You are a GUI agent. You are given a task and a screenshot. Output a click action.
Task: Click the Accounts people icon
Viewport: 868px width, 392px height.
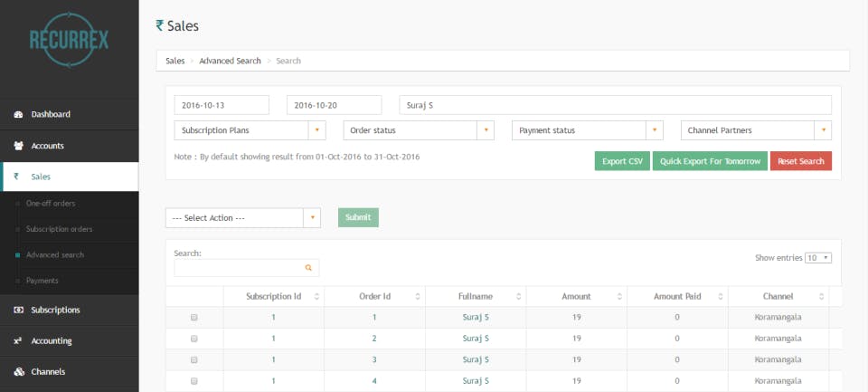pyautogui.click(x=18, y=146)
